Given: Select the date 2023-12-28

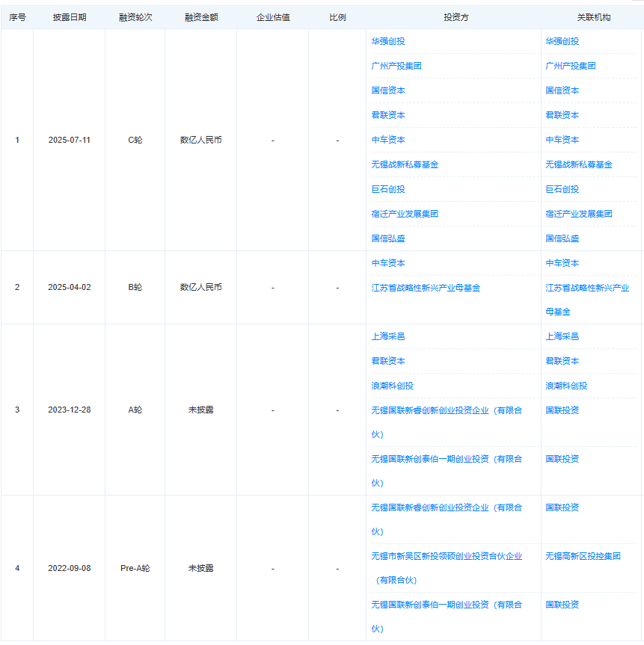Looking at the screenshot, I should [69, 410].
